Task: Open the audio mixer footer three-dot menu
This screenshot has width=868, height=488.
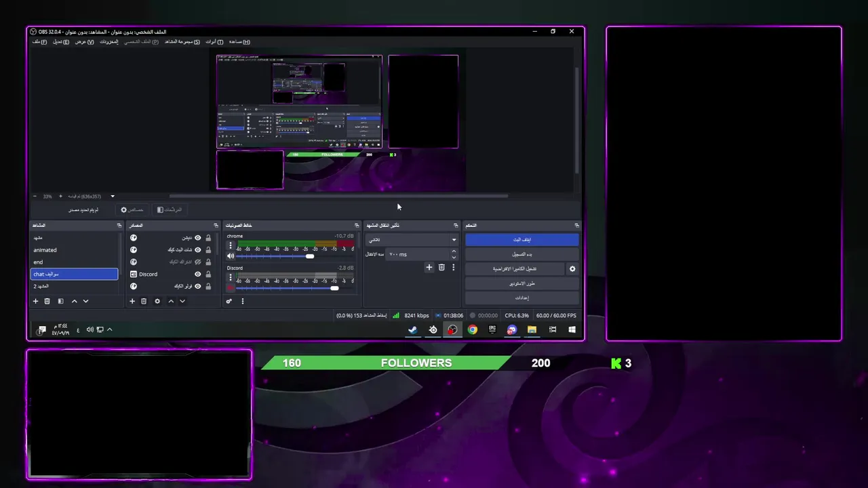Action: click(242, 301)
